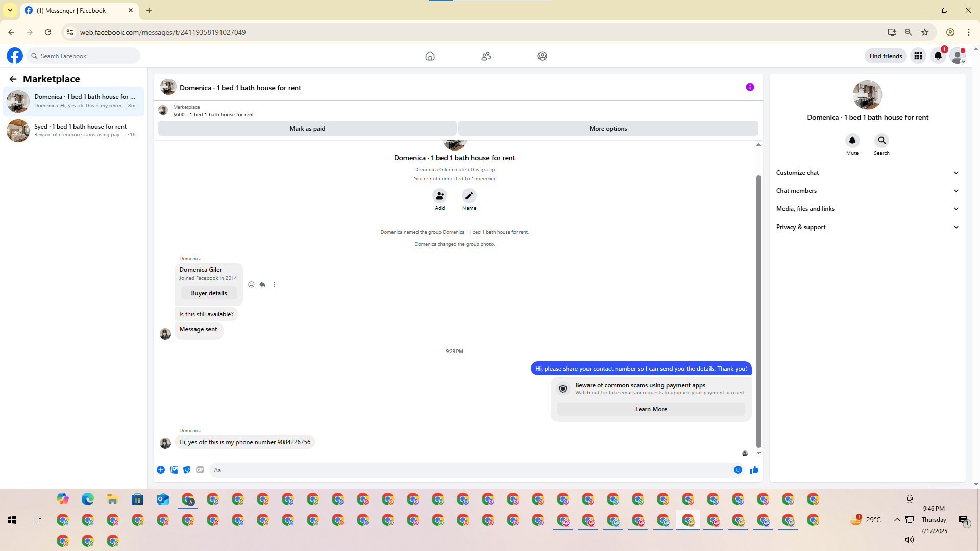The width and height of the screenshot is (980, 551).
Task: Open the Syed conversation in the list
Action: click(x=73, y=131)
